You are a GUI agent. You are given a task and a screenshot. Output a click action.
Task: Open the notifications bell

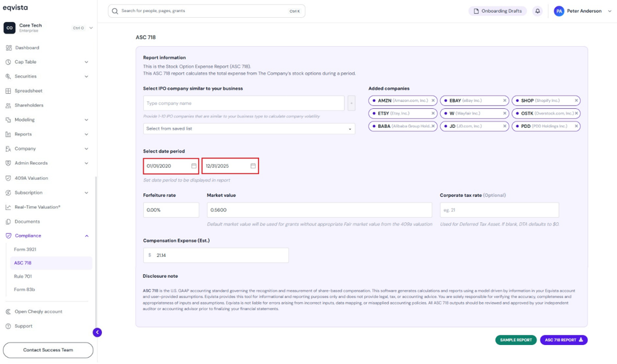coord(538,11)
